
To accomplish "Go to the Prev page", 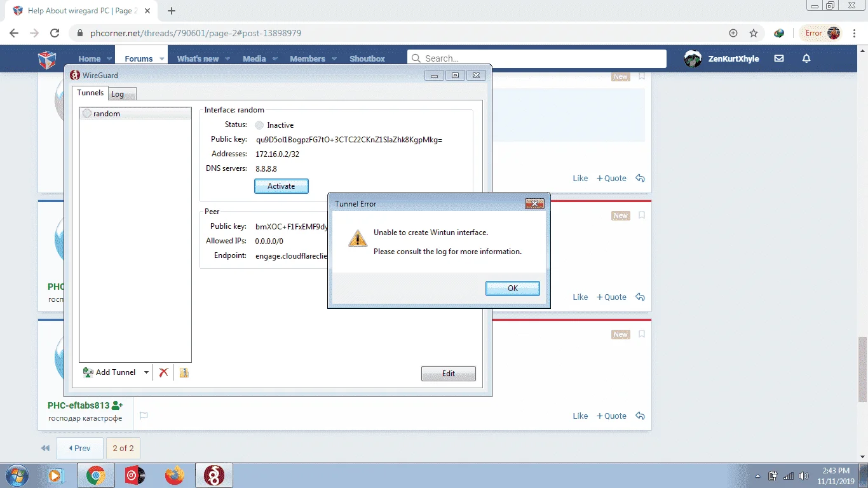I will [x=79, y=448].
